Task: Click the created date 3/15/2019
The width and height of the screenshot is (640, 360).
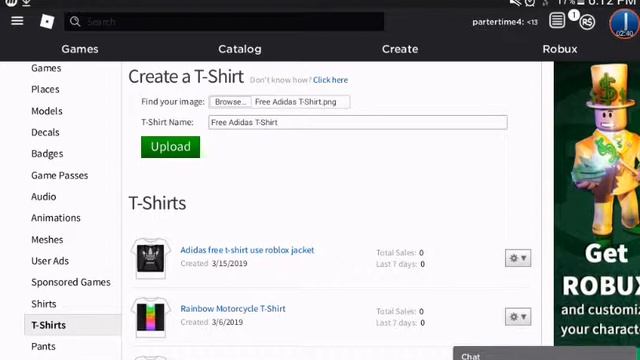Action: click(229, 264)
